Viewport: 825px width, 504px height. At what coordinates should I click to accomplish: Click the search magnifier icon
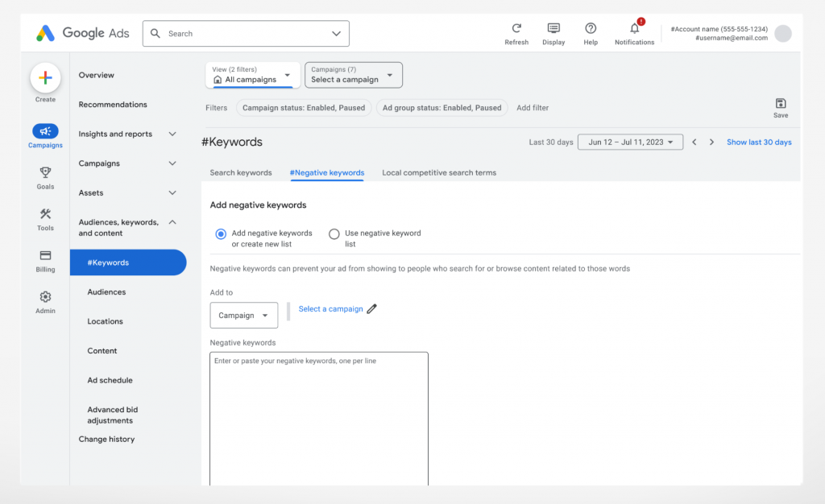(x=155, y=33)
